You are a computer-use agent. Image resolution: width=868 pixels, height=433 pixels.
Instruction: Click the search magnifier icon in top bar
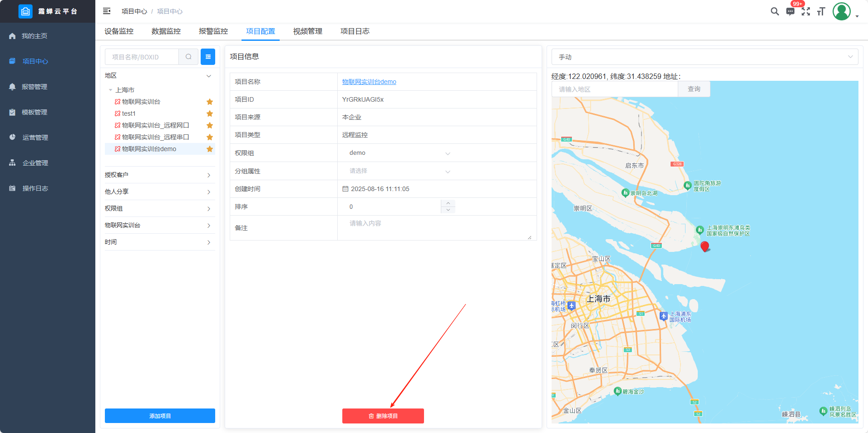774,11
